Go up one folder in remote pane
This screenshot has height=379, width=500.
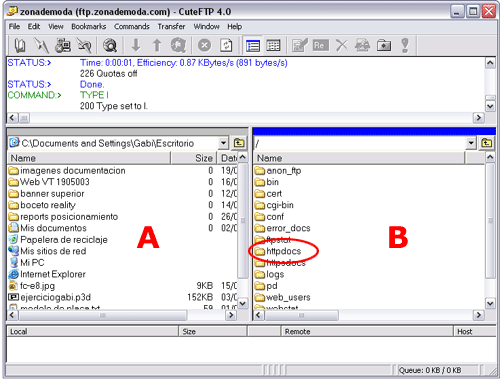coord(487,143)
